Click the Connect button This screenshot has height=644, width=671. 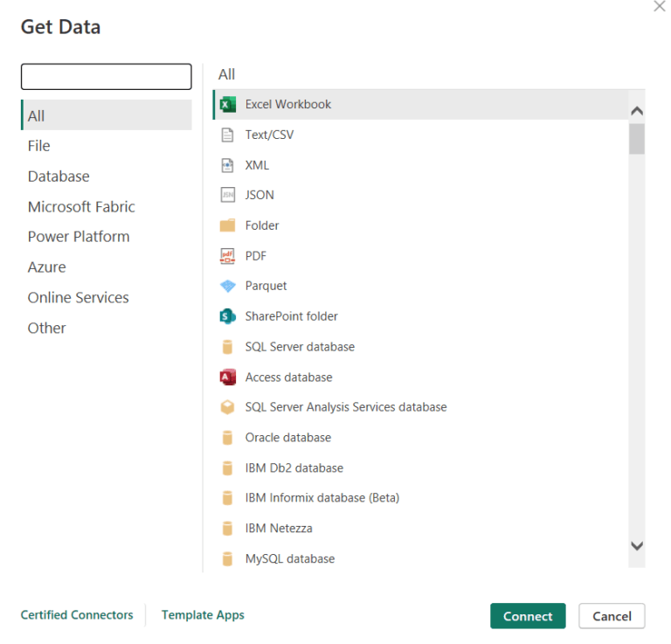click(x=528, y=616)
